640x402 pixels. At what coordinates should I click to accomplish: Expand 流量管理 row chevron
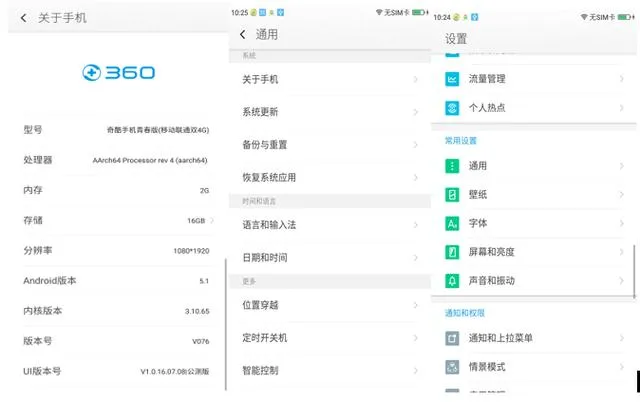(x=621, y=79)
